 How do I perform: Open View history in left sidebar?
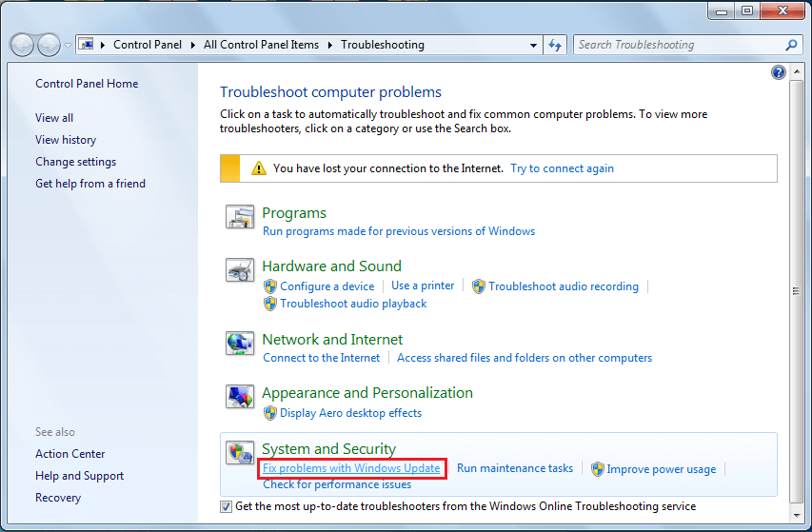click(66, 140)
